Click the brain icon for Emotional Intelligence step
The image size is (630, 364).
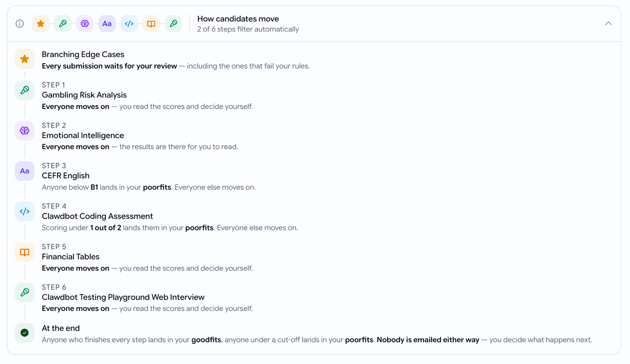(25, 131)
